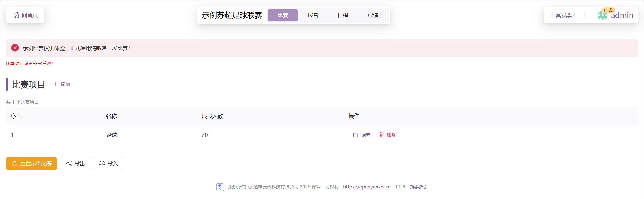The image size is (644, 199).
Task: Click the 足球 name cell in table
Action: pyautogui.click(x=111, y=135)
